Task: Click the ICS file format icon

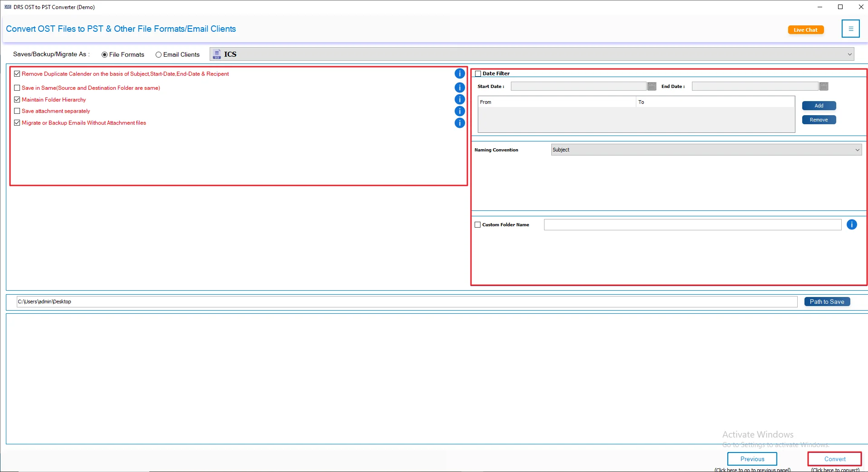Action: [217, 54]
